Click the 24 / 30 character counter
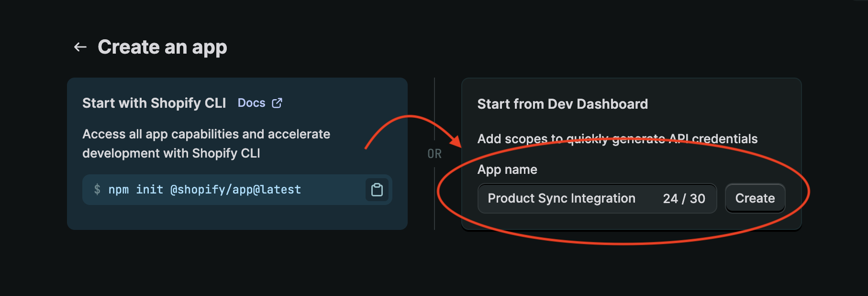868x296 pixels. click(684, 198)
